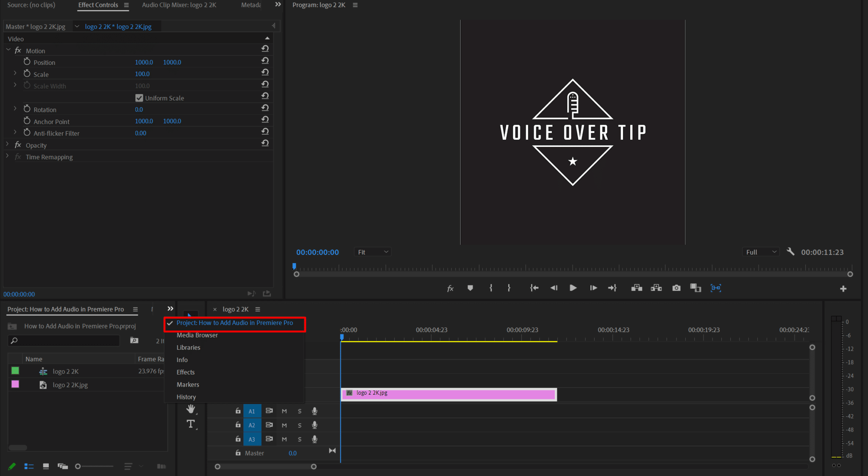Click the Project panel tab
Viewport: 868px width, 476px height.
(x=66, y=308)
